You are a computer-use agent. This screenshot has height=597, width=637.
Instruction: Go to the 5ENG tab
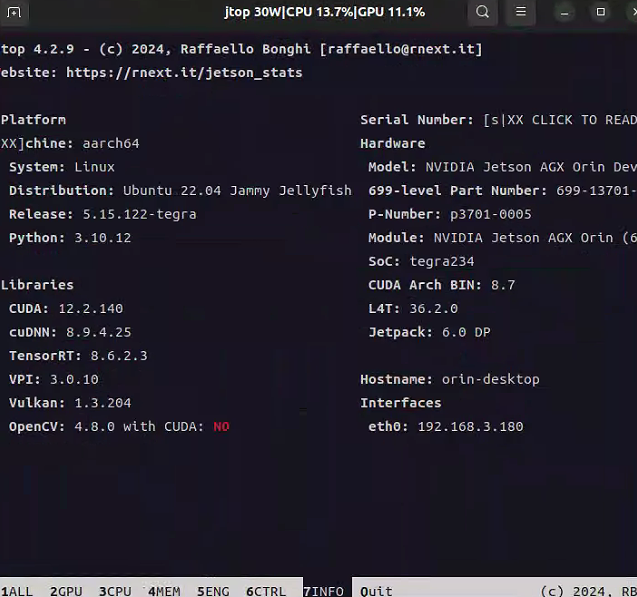click(x=213, y=591)
